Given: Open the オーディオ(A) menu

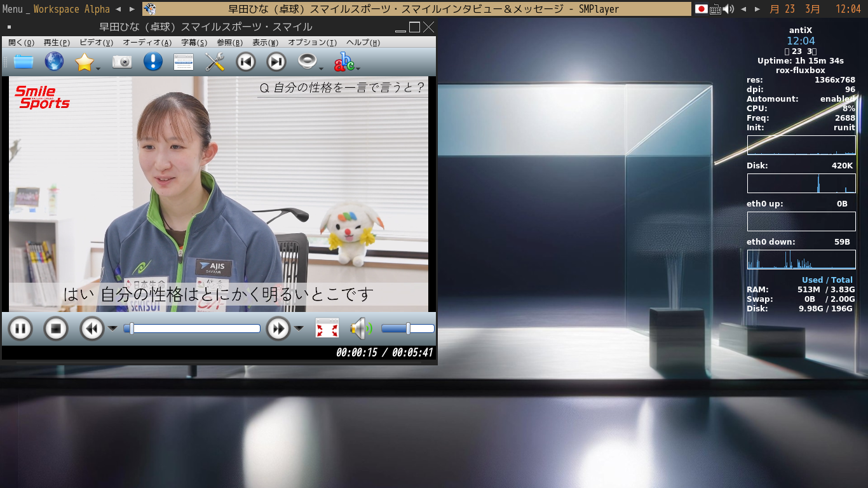Looking at the screenshot, I should [147, 43].
